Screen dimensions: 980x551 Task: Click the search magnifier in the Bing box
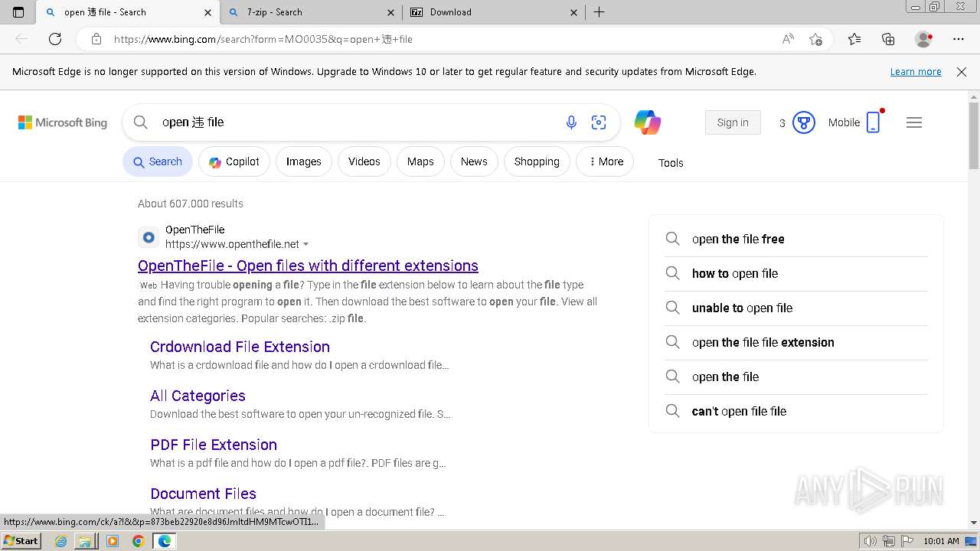(140, 122)
